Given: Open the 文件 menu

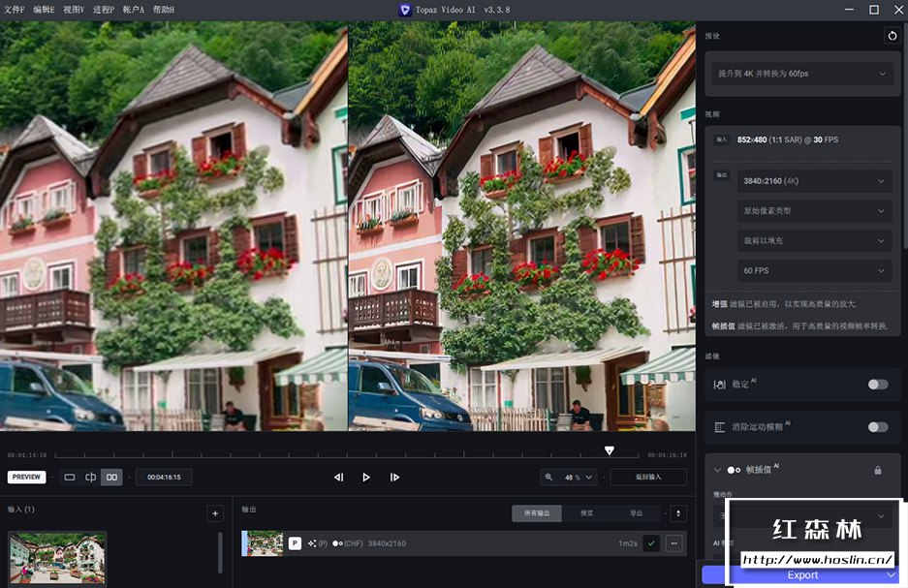Looking at the screenshot, I should pyautogui.click(x=13, y=9).
